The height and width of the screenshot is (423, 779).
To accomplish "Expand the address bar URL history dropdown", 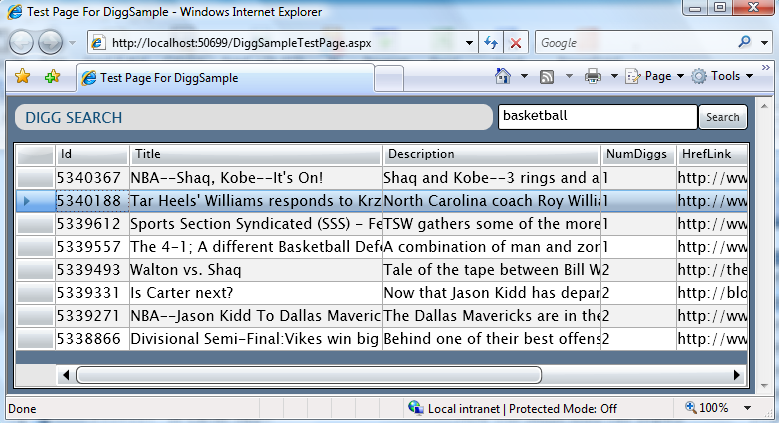I will pyautogui.click(x=469, y=43).
